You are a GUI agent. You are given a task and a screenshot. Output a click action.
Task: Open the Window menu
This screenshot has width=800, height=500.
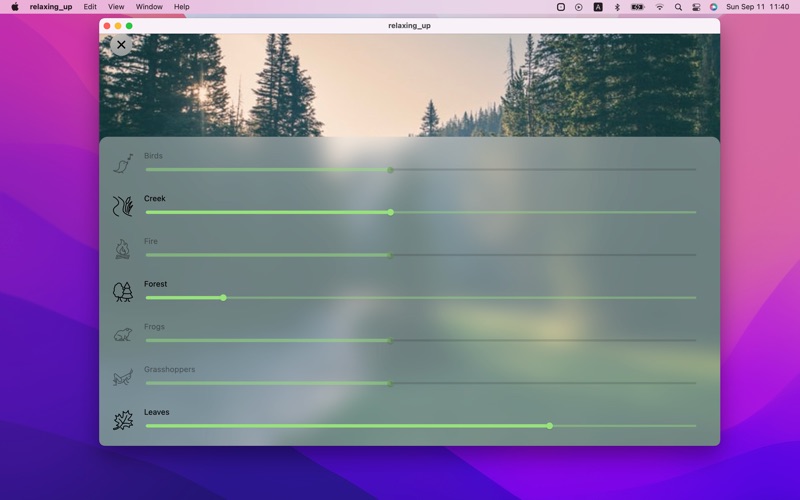click(x=149, y=7)
